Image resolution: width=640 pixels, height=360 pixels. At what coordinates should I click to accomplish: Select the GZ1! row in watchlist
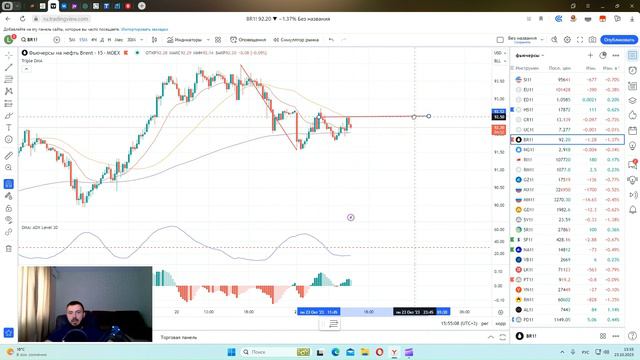click(x=567, y=180)
